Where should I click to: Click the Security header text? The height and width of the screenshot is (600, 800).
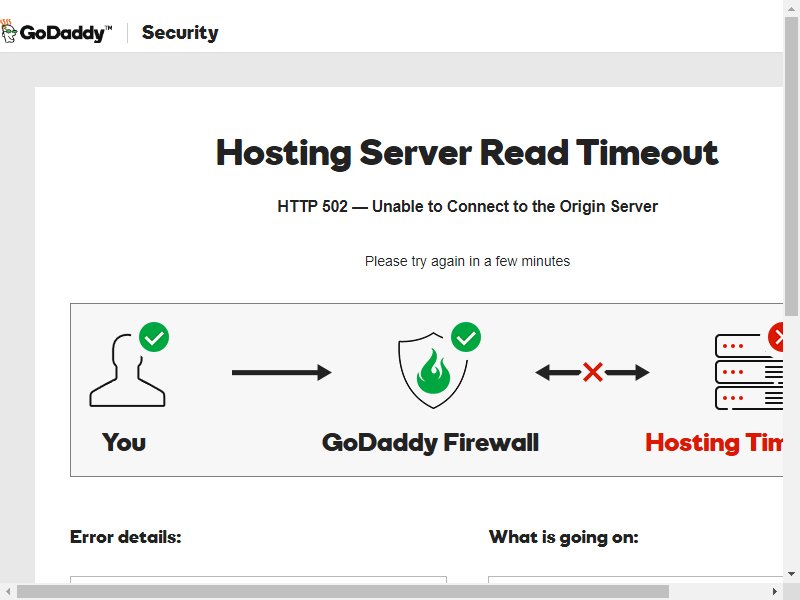point(180,33)
